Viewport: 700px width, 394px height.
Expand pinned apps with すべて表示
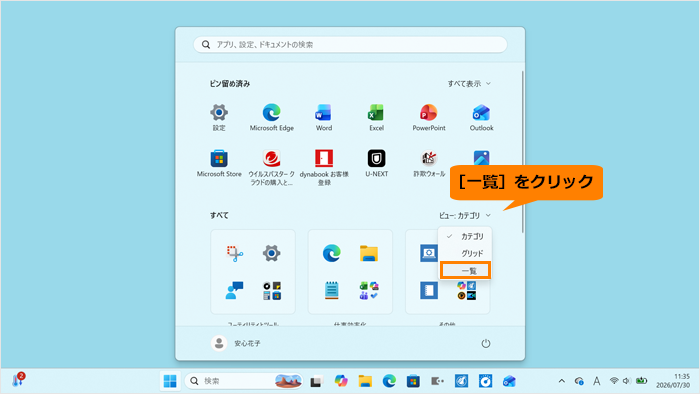point(469,83)
